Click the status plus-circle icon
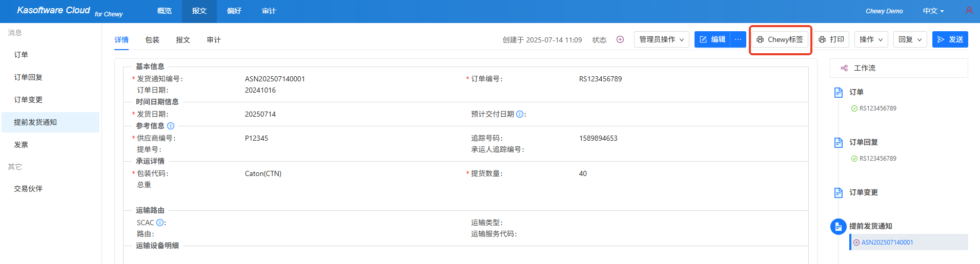 tap(620, 39)
